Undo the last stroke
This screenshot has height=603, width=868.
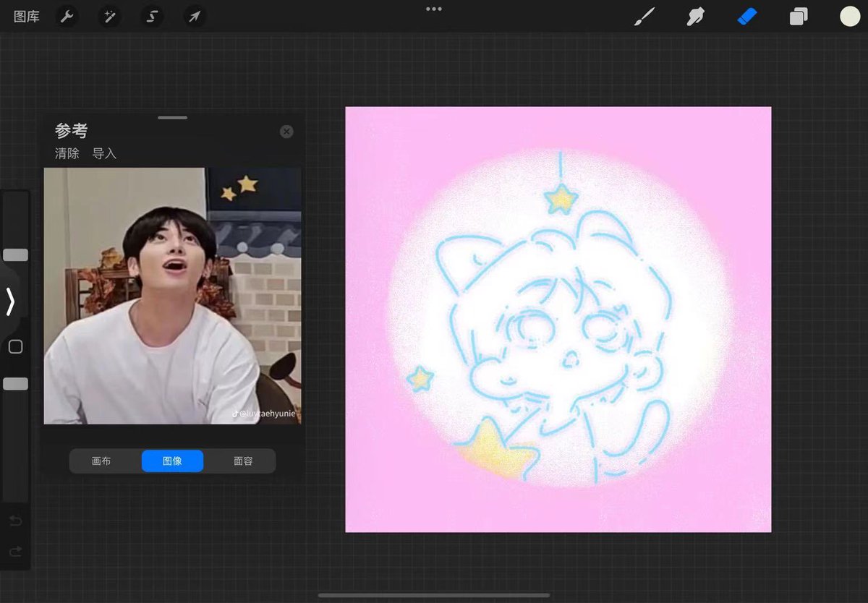tap(15, 521)
